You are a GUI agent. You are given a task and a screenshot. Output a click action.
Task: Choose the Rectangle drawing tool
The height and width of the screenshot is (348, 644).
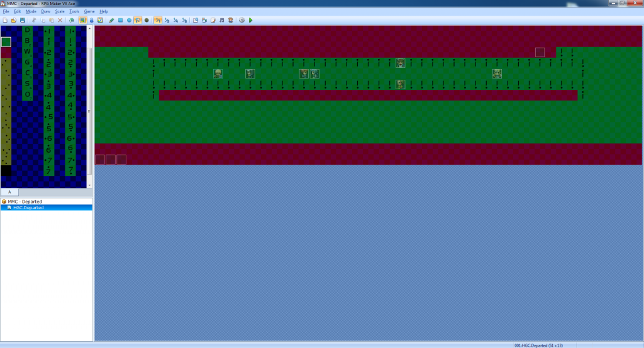(120, 20)
